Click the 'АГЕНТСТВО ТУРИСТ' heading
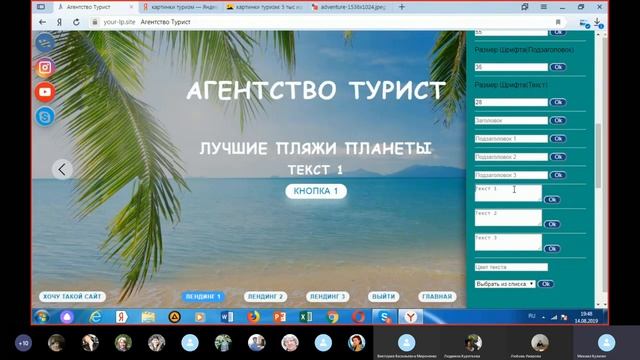Viewport: 640px width, 360px height. pos(315,90)
